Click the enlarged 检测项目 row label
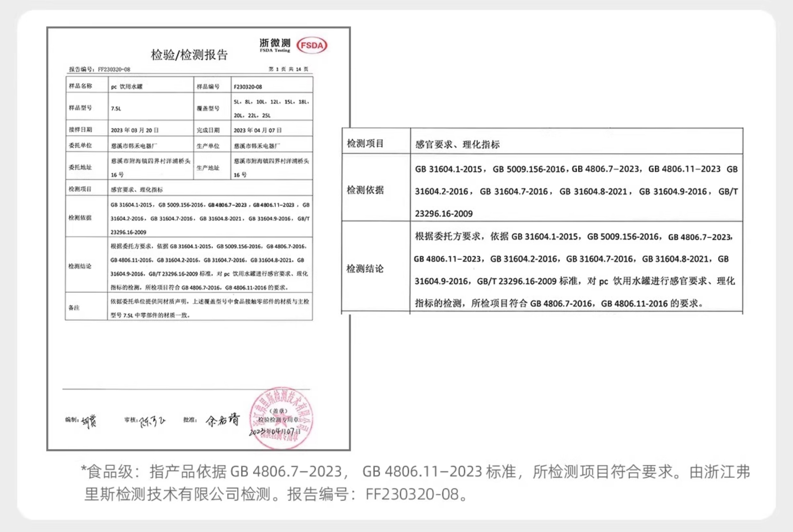Screen dimensions: 793x532 pyautogui.click(x=365, y=144)
